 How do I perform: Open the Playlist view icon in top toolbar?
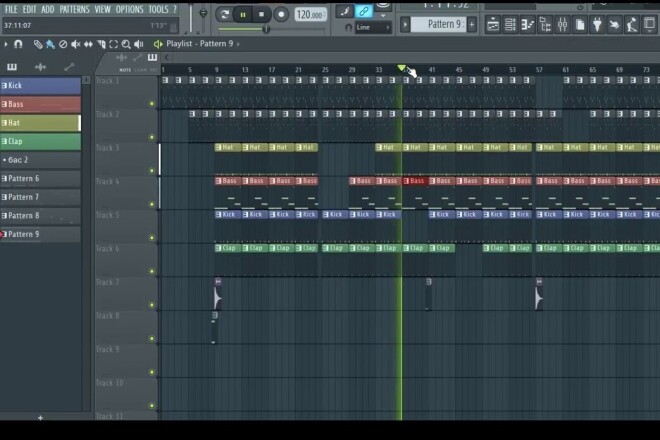tap(493, 24)
